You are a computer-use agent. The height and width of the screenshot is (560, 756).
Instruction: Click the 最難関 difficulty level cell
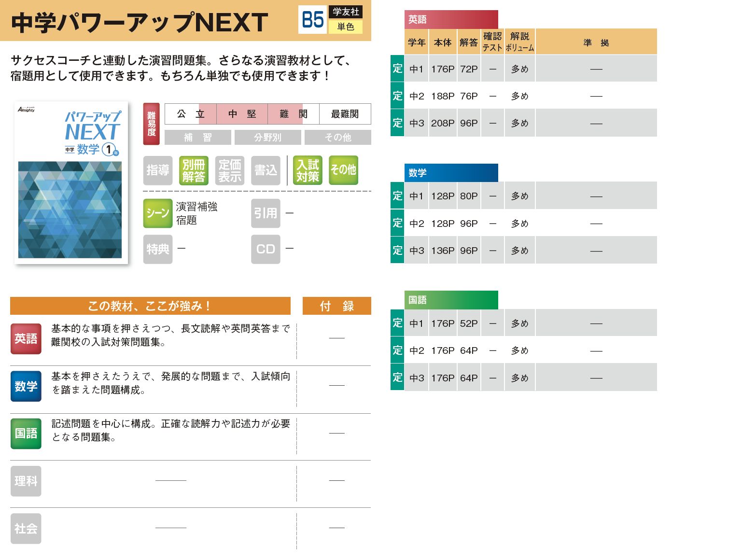pyautogui.click(x=345, y=114)
